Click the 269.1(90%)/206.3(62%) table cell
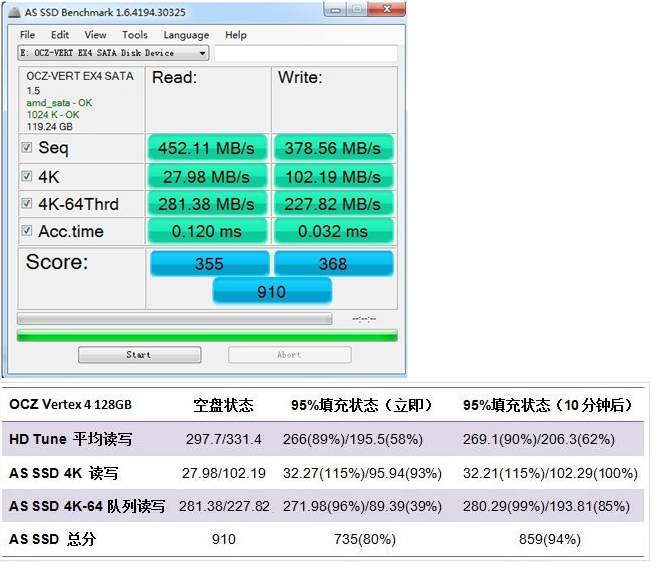Screen dimensions: 664x585 click(539, 439)
